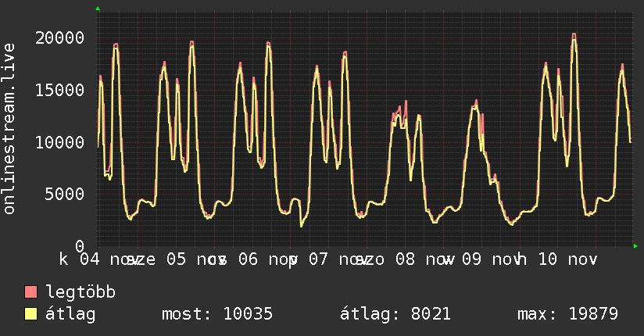Click the k 04 nov date label
The height and width of the screenshot is (336, 644).
point(95,259)
